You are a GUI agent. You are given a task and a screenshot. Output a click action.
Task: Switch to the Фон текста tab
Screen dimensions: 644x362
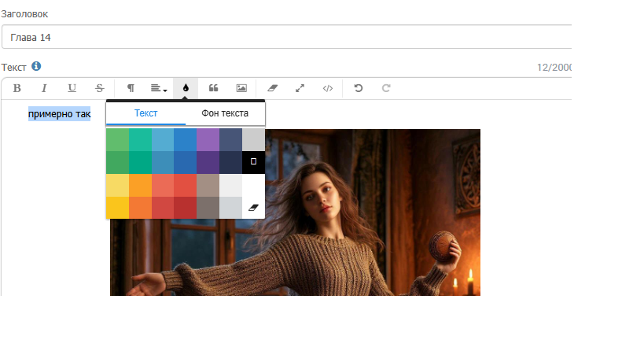(225, 113)
